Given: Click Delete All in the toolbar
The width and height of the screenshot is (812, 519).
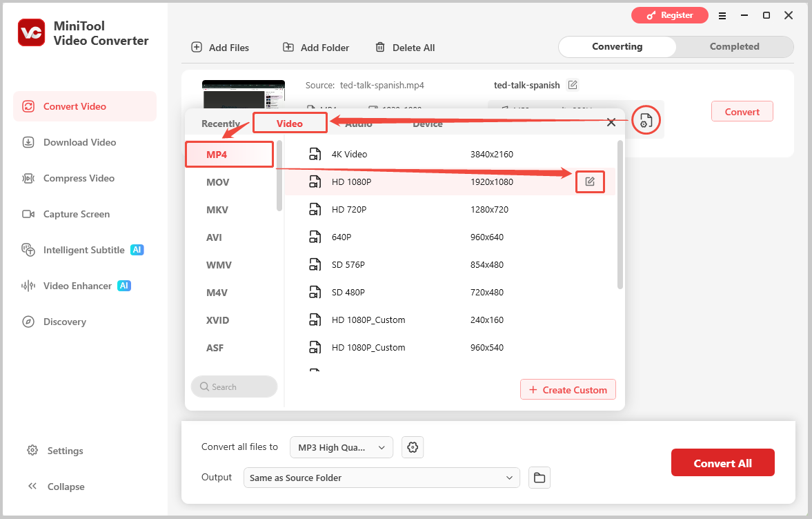Looking at the screenshot, I should [405, 48].
